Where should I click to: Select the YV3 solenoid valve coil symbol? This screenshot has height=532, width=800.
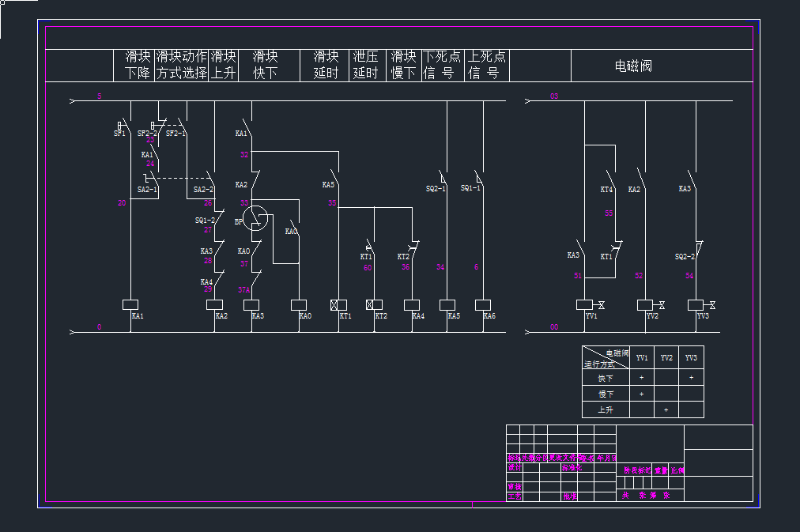(696, 305)
